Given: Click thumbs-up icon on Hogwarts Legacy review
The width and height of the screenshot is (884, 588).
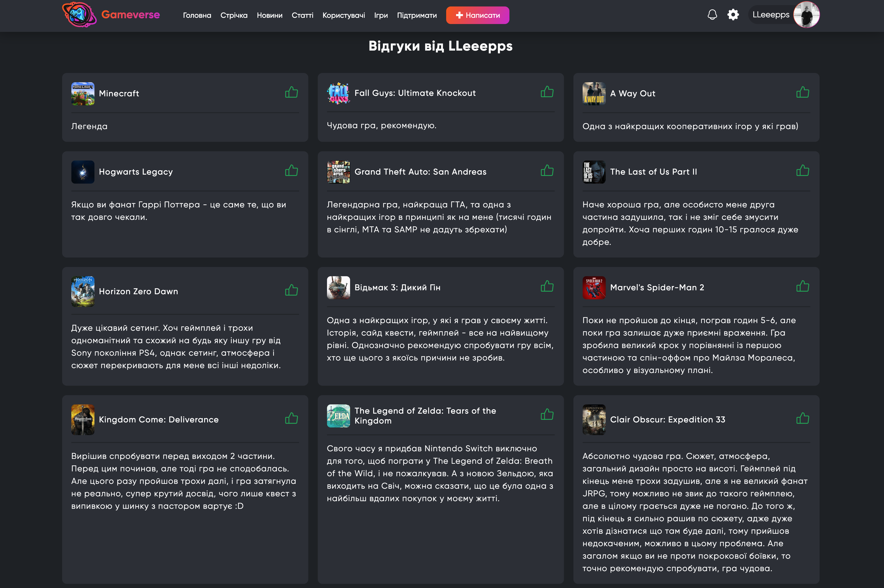Looking at the screenshot, I should point(291,171).
